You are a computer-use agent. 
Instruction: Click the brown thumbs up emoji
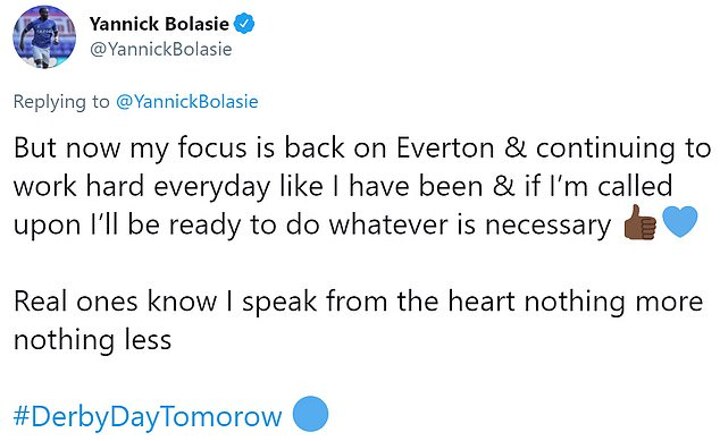[639, 225]
